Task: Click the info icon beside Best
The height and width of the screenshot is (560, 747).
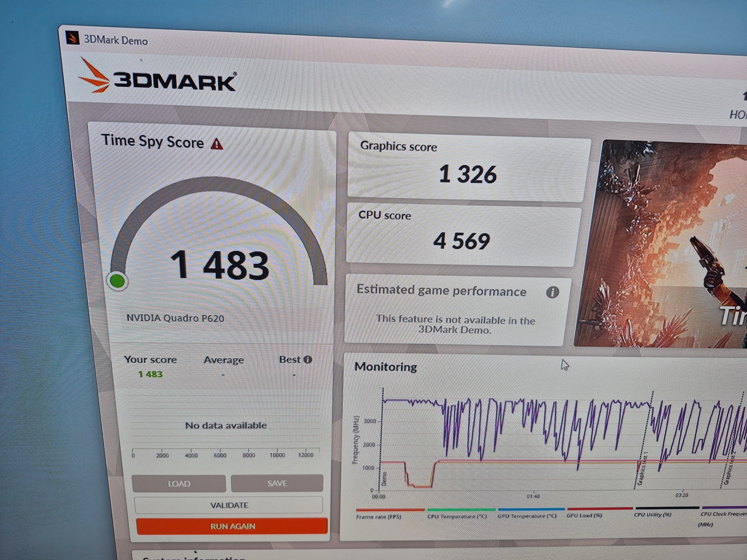Action: pos(308,359)
